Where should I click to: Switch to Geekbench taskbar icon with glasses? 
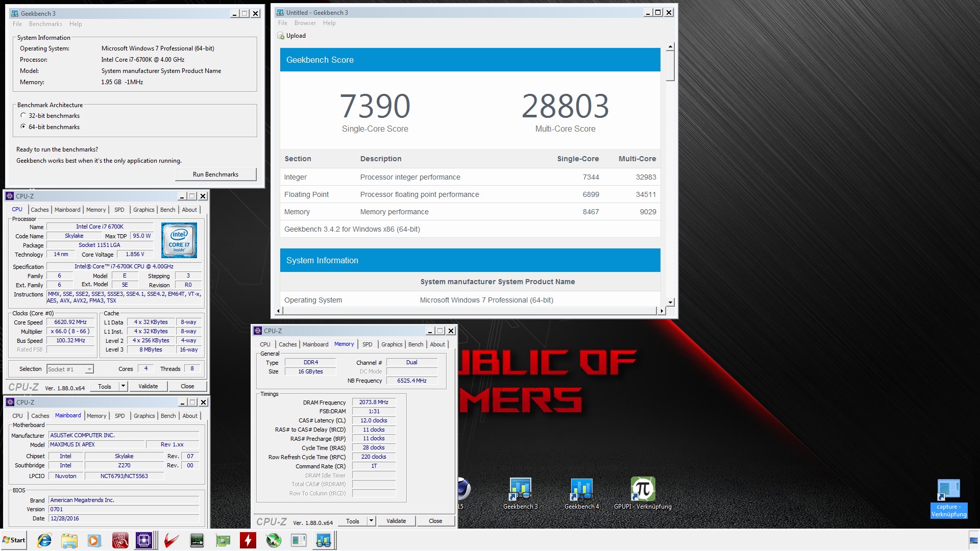coord(324,540)
